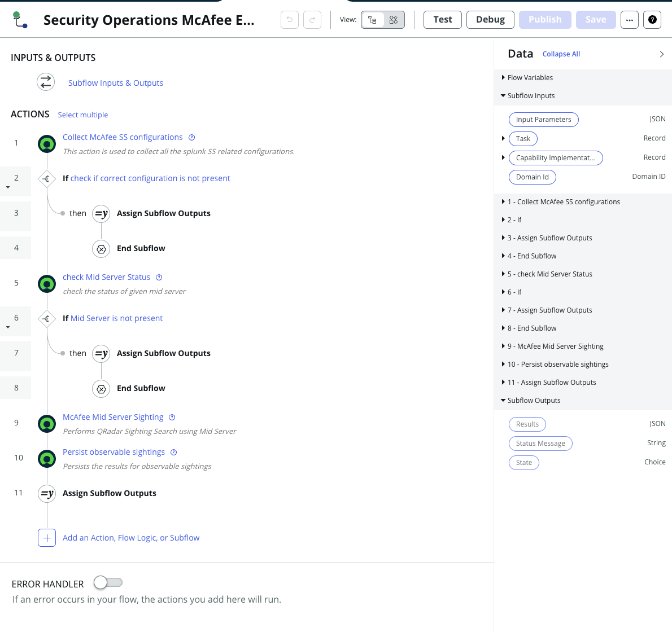
Task: Collapse the step 2 If block arrow
Action: (x=8, y=187)
